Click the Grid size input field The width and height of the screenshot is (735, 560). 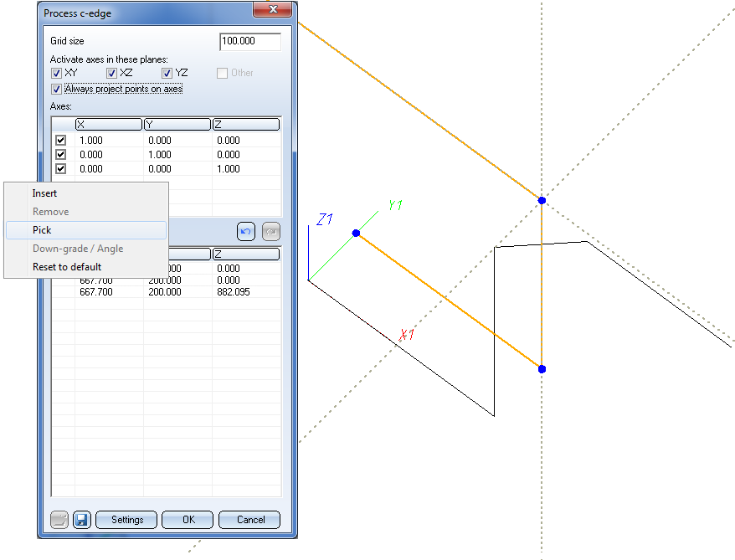pos(249,41)
